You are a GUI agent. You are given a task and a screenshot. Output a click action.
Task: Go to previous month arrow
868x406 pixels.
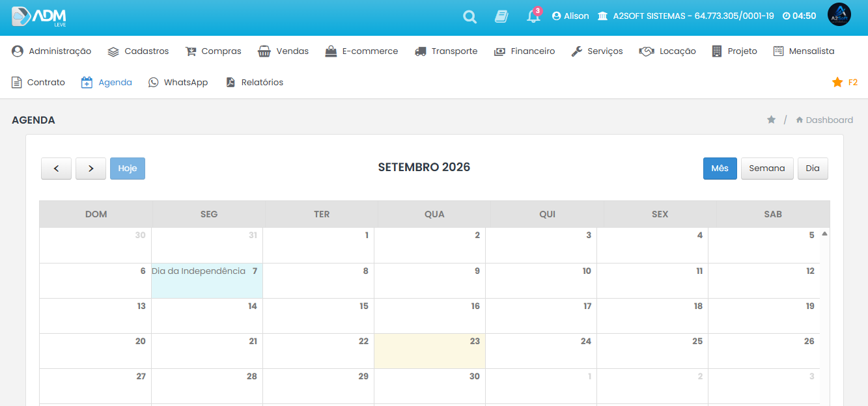[57, 169]
